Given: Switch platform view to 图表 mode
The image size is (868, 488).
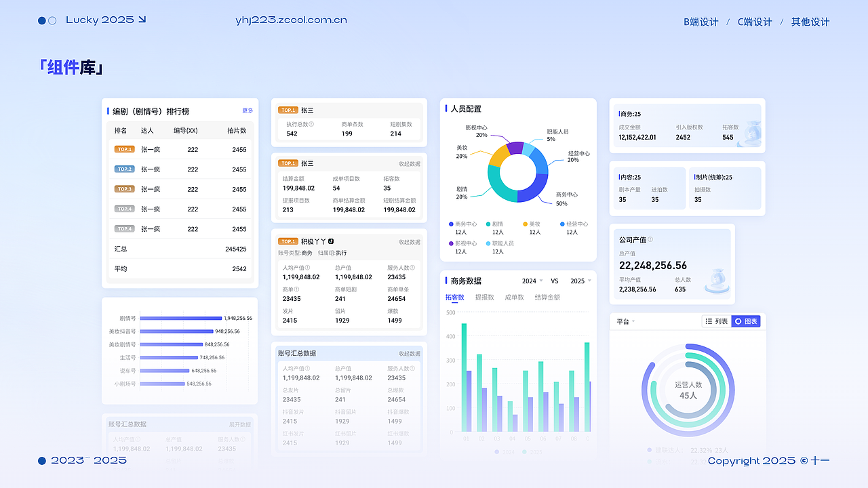Looking at the screenshot, I should coord(746,321).
